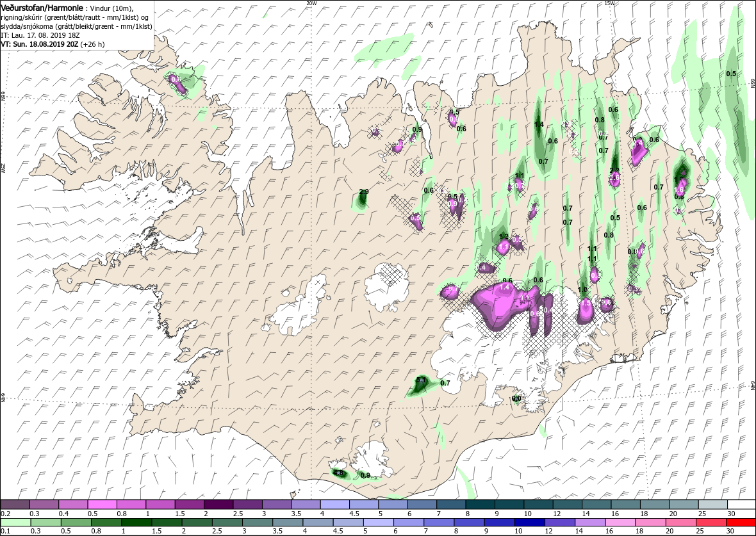756x536 pixels.
Task: Pick the darkest green swatch labeled 1
Action: (136, 523)
